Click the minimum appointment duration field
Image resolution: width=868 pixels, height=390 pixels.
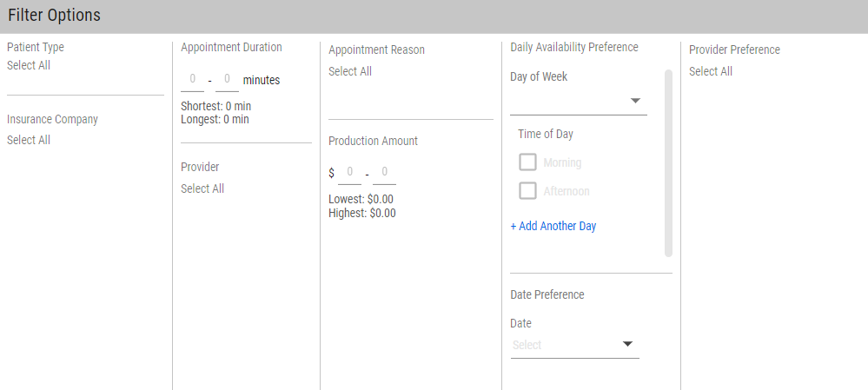[x=193, y=80]
